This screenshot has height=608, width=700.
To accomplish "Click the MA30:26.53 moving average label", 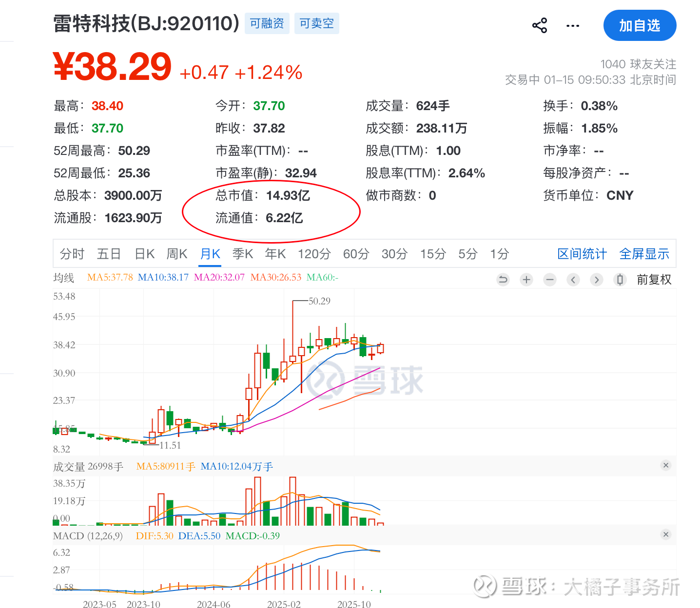I will click(276, 277).
